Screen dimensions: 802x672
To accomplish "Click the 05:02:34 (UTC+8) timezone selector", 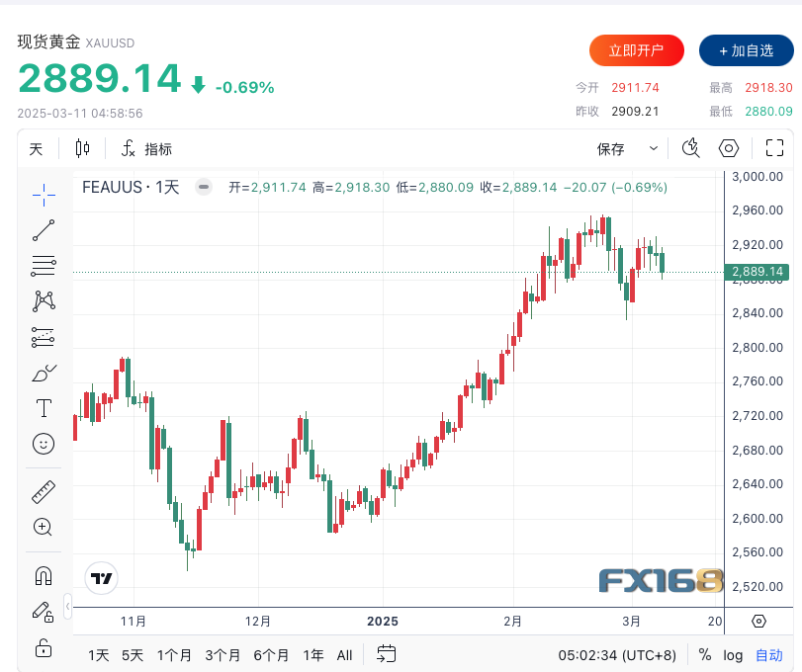I will [x=617, y=655].
